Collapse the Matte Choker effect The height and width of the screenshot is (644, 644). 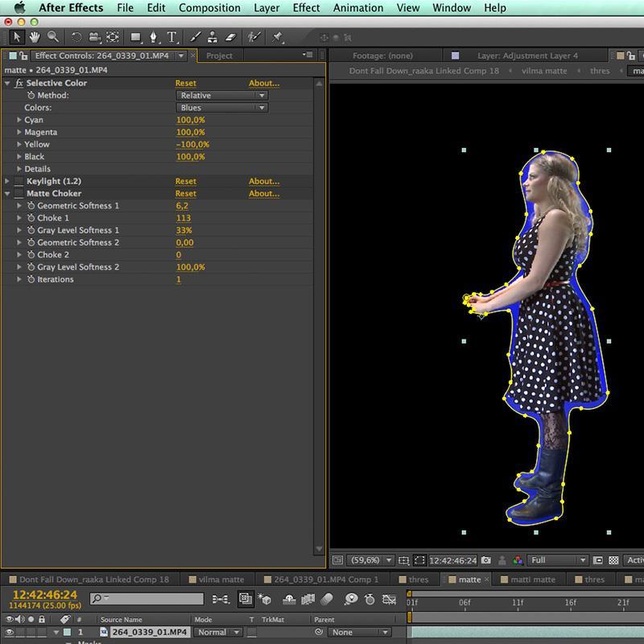(x=7, y=193)
